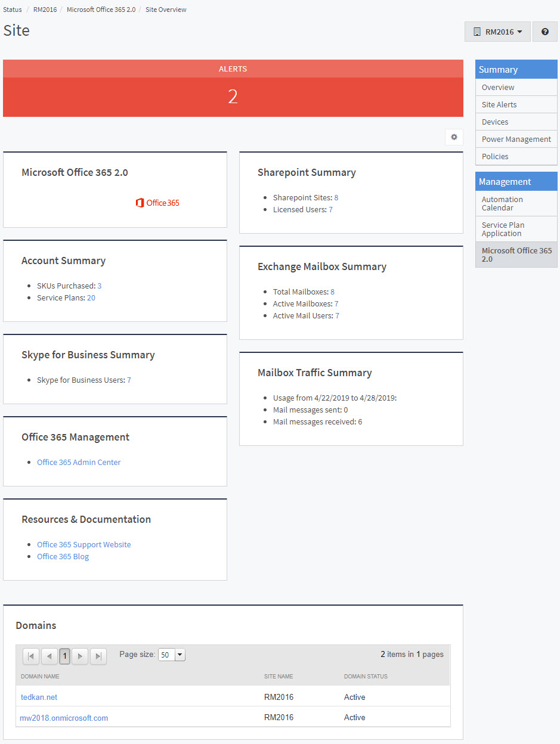Image resolution: width=560 pixels, height=744 pixels.
Task: Click the Site Overview breadcrumb
Action: [x=166, y=10]
